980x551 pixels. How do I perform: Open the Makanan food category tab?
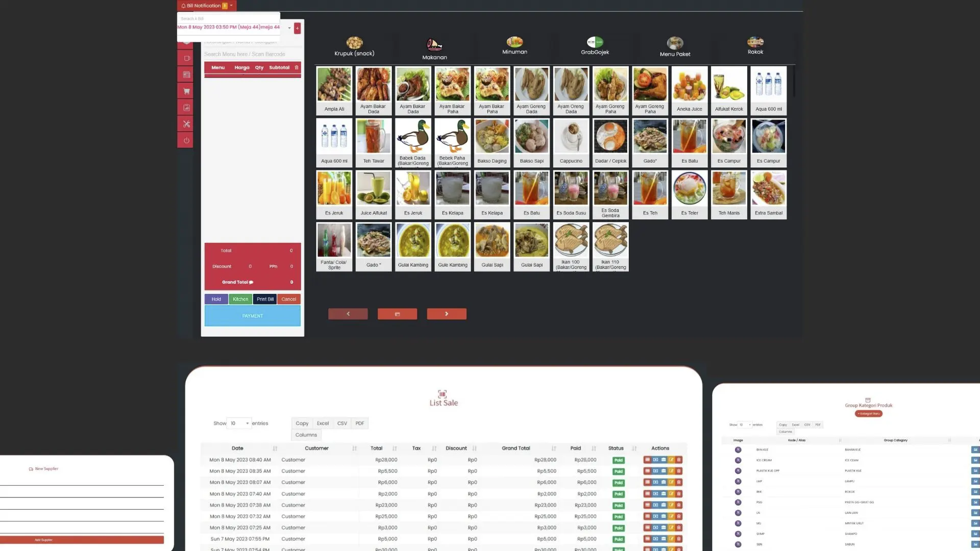click(433, 48)
